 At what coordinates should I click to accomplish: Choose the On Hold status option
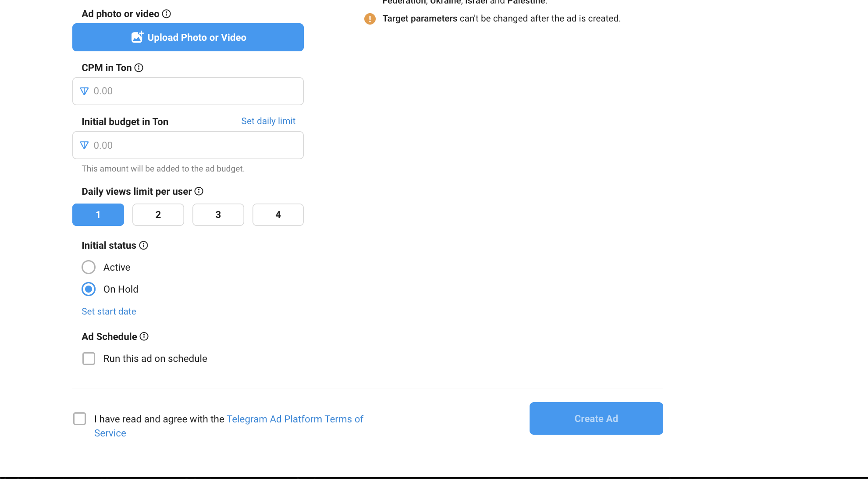click(89, 289)
